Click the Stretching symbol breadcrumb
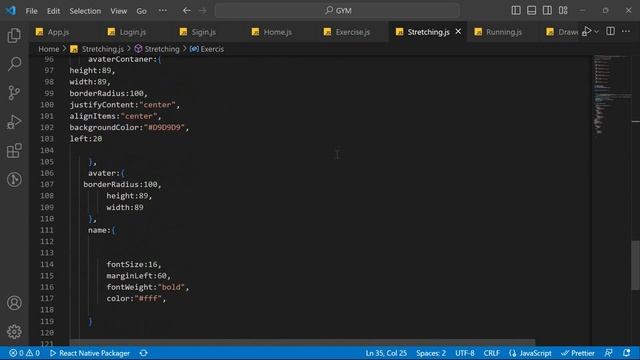The height and width of the screenshot is (360, 640). (157, 49)
